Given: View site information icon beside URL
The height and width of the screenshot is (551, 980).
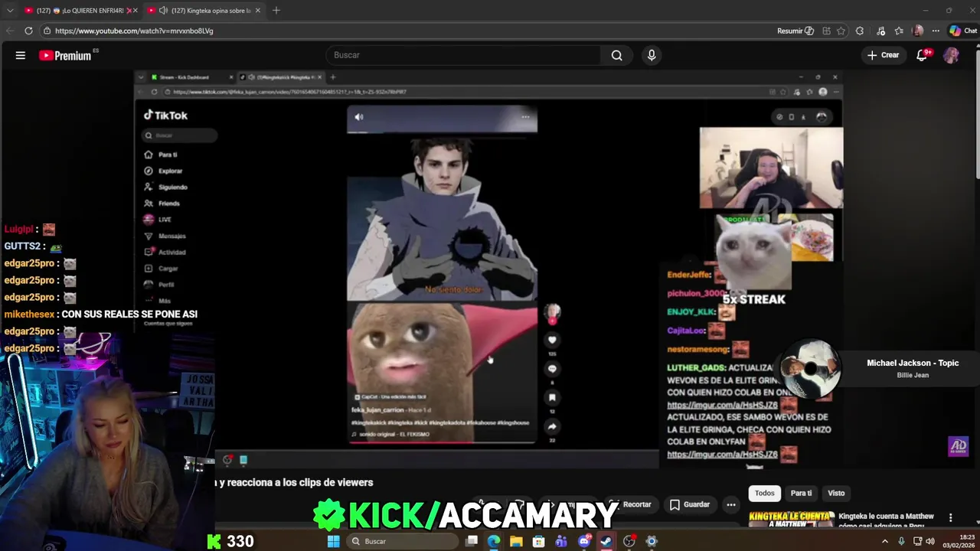Looking at the screenshot, I should click(47, 31).
